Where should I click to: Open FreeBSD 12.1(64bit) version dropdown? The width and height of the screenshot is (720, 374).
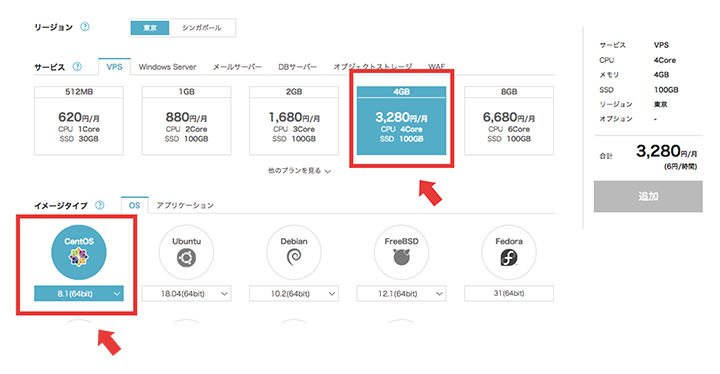coord(401,294)
